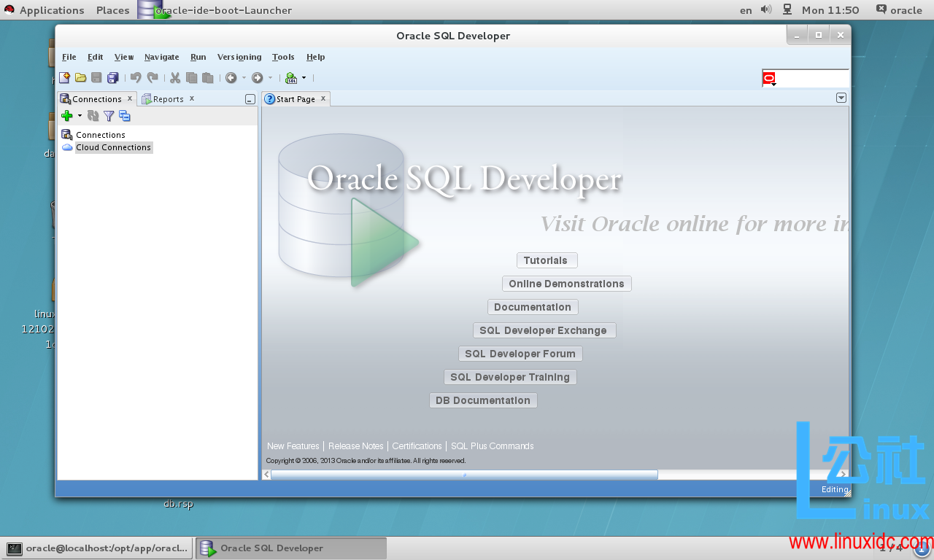Image resolution: width=934 pixels, height=560 pixels.
Task: Open the Forward history dropdown arrow
Action: pyautogui.click(x=270, y=78)
